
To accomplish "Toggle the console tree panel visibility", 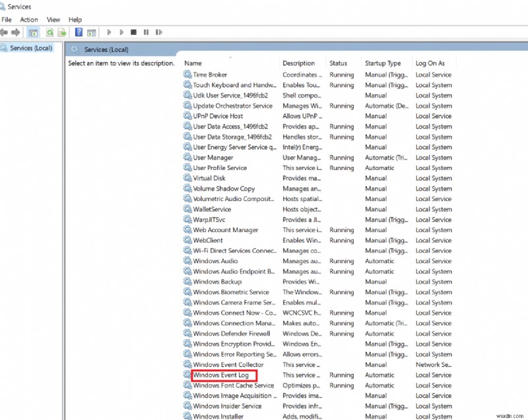I will click(x=33, y=32).
